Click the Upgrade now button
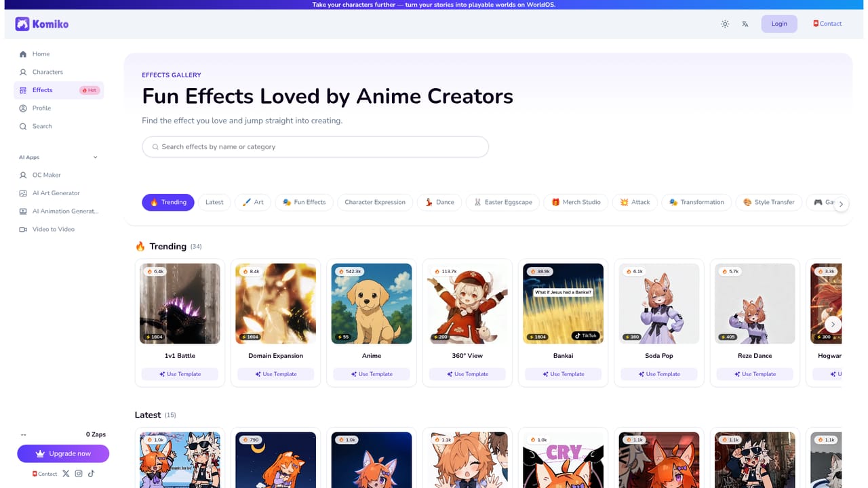 click(63, 453)
